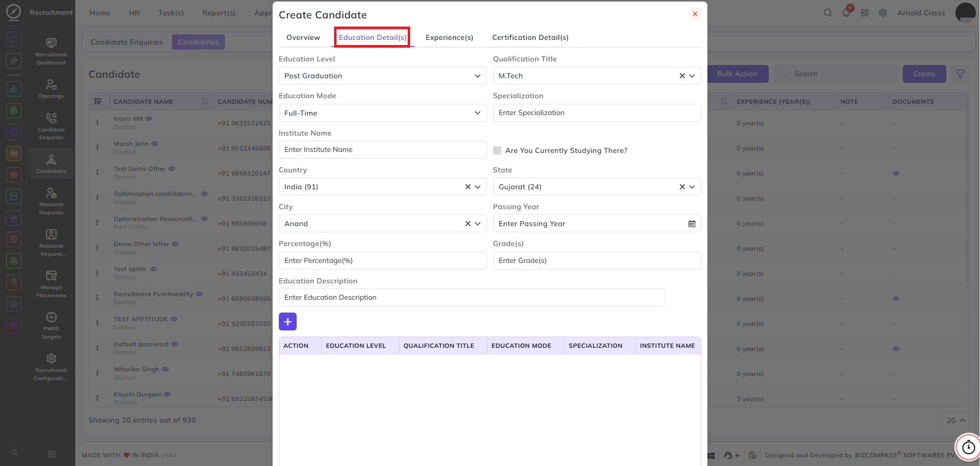Clear the M.Tech qualification title
The image size is (980, 466).
coord(682,76)
